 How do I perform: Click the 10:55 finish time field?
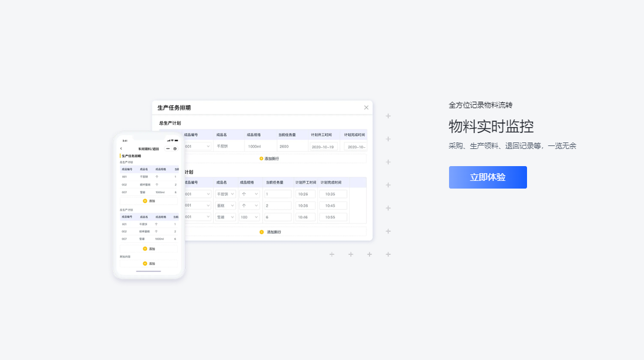coord(333,217)
